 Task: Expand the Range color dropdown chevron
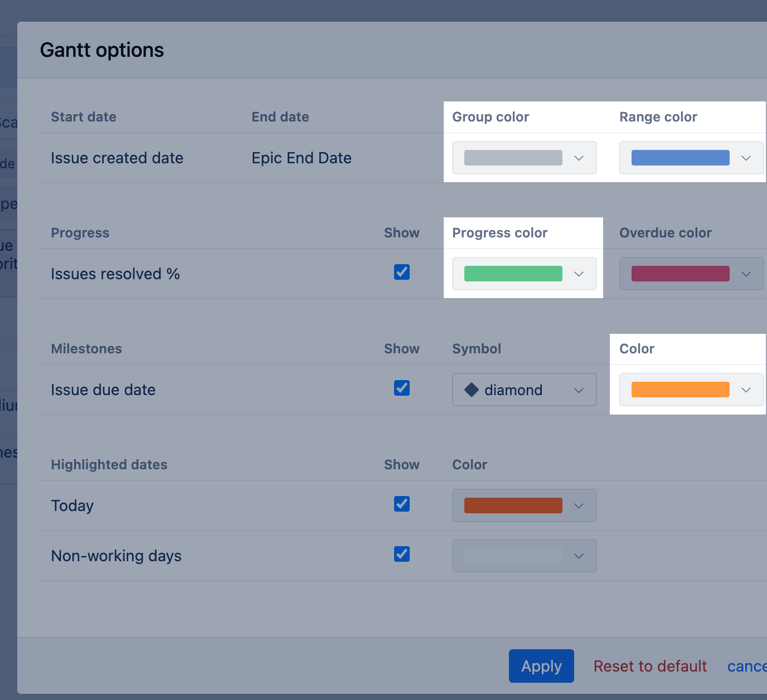(746, 158)
